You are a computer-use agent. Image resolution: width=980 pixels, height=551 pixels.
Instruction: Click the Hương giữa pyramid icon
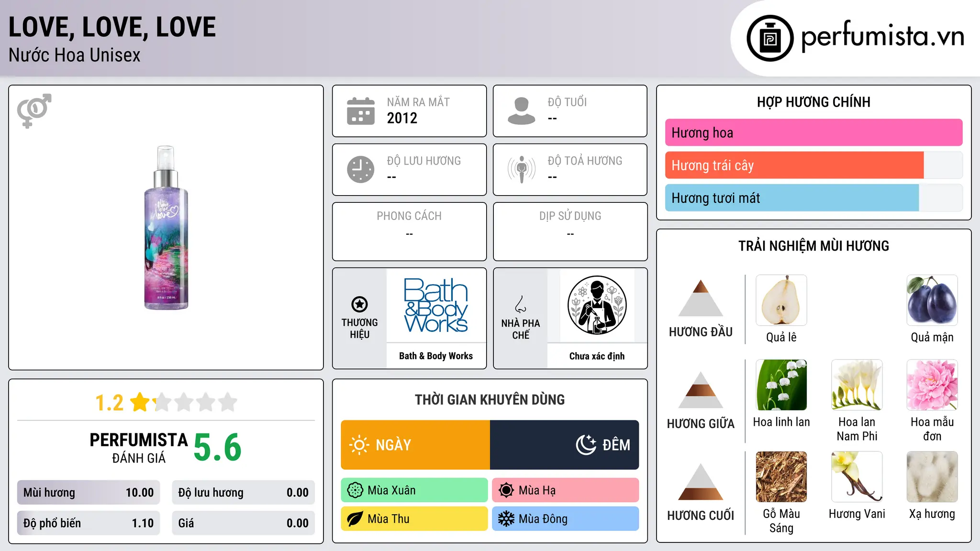701,390
